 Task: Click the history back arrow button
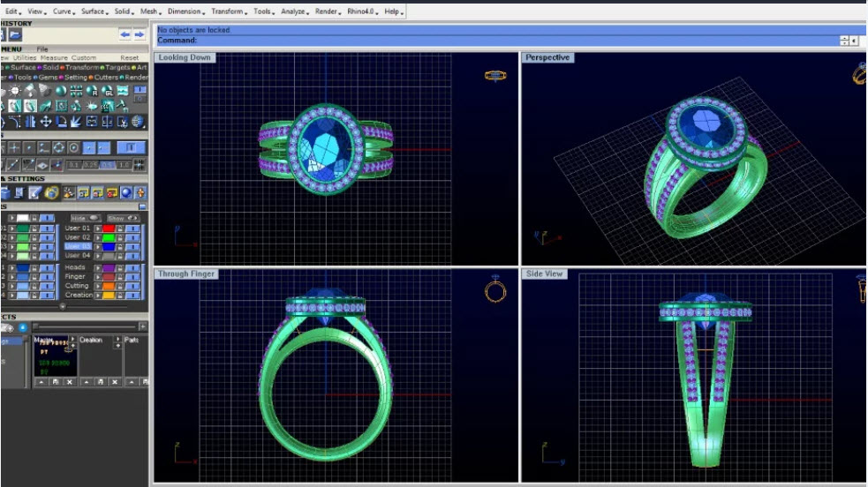tap(125, 34)
